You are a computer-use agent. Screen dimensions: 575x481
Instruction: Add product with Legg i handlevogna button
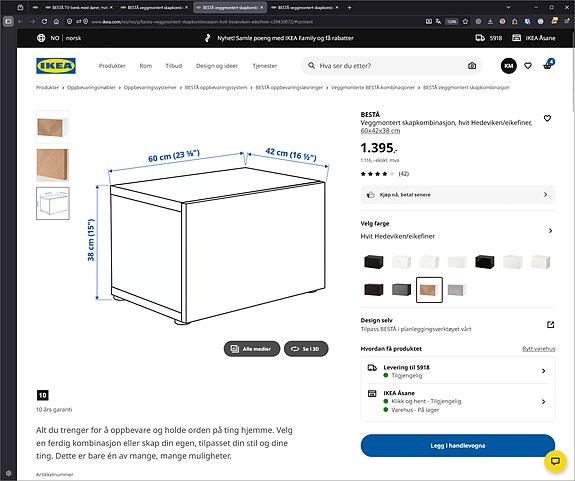tap(458, 445)
